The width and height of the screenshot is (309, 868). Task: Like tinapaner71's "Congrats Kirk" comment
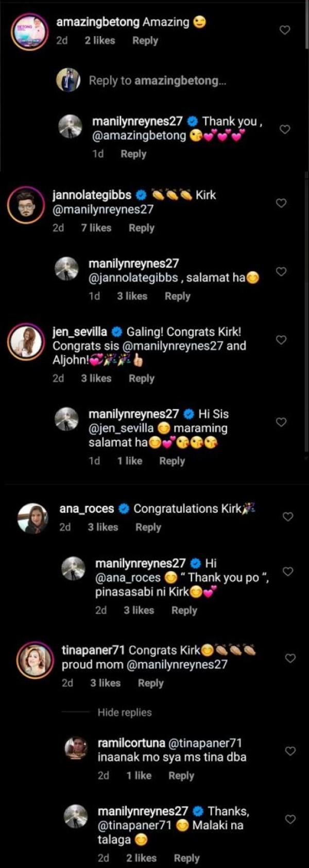(290, 658)
